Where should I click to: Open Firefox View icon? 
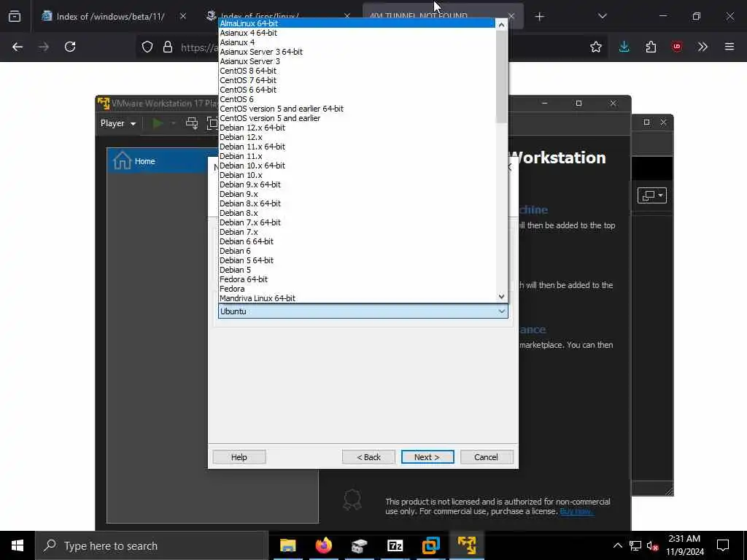coord(15,17)
